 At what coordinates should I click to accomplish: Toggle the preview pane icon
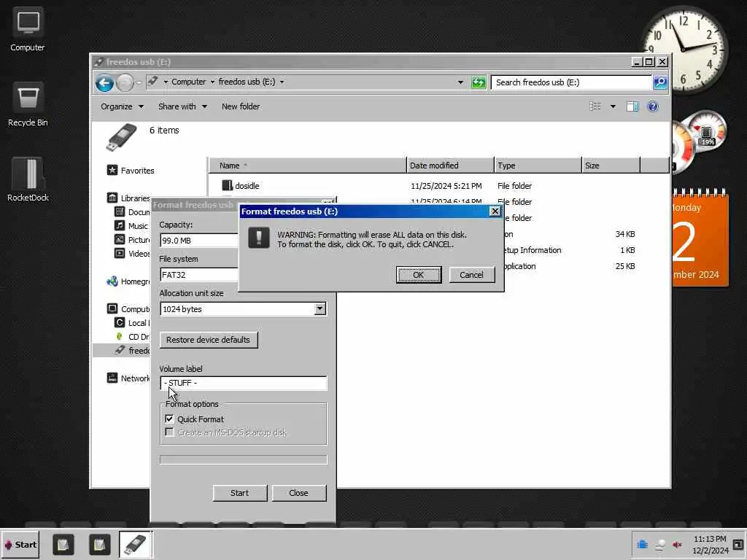[632, 106]
